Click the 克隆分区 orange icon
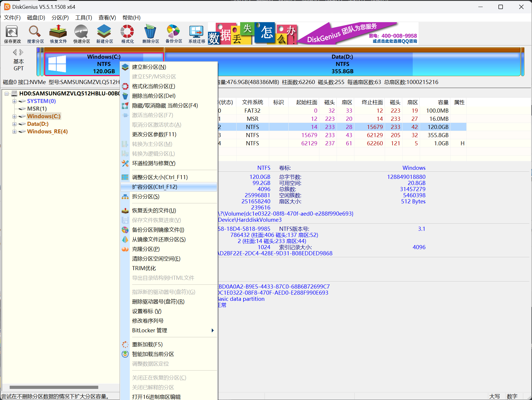The width and height of the screenshot is (532, 400). [125, 249]
